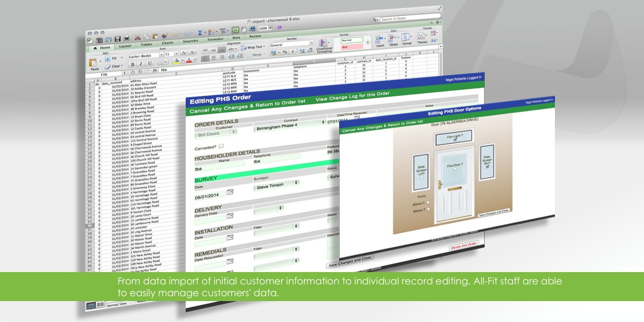
Task: Toggle the Cancelled? checkbox
Action: tap(221, 146)
